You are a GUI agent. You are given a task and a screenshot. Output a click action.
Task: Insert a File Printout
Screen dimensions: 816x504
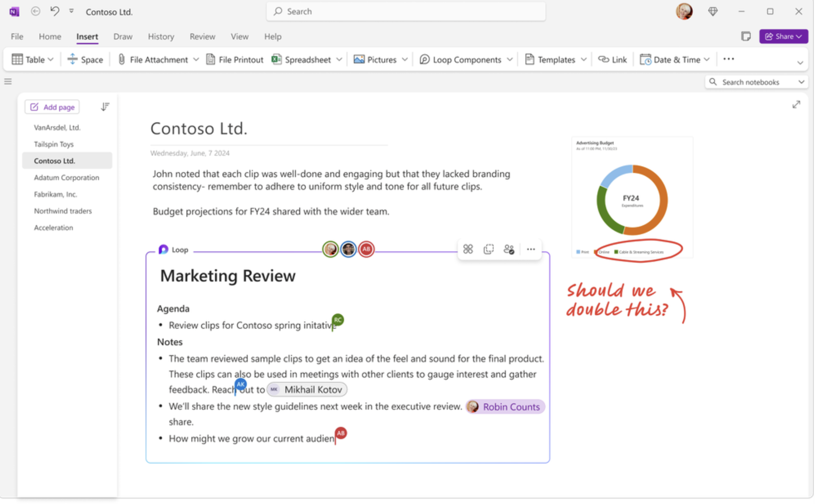point(235,59)
